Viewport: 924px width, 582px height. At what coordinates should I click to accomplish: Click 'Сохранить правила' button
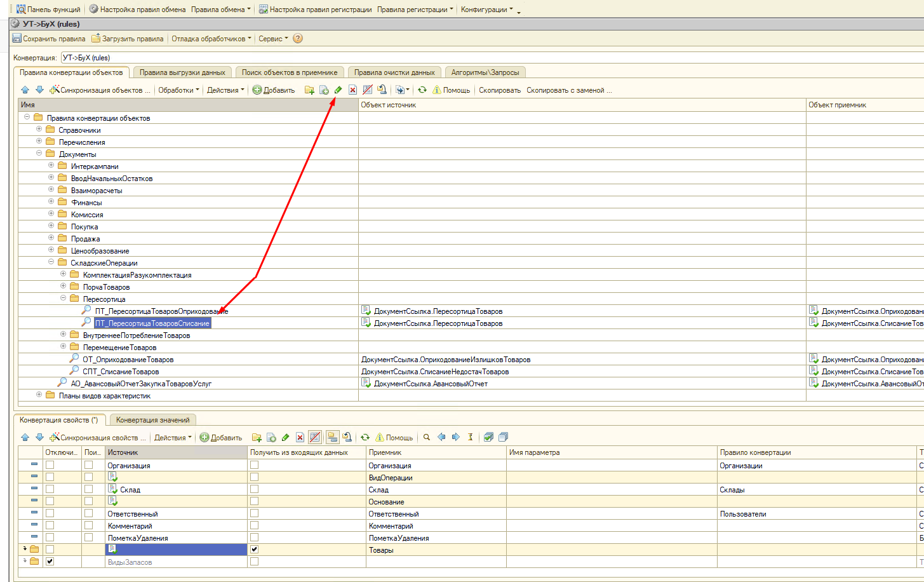(49, 39)
